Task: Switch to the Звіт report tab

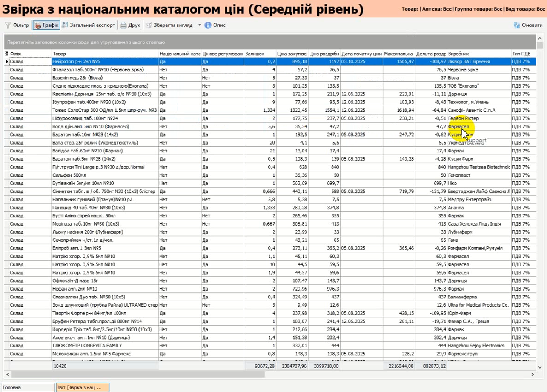Action: (x=82, y=387)
